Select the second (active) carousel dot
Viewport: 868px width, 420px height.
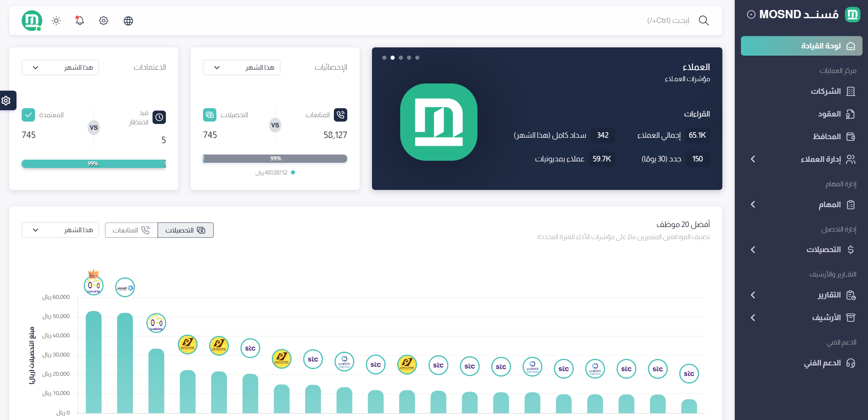tap(393, 58)
